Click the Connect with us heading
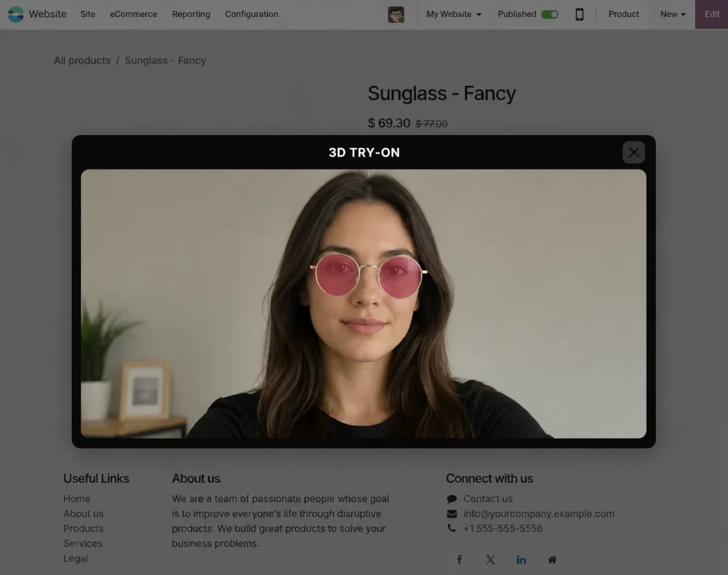728x575 pixels. click(490, 478)
